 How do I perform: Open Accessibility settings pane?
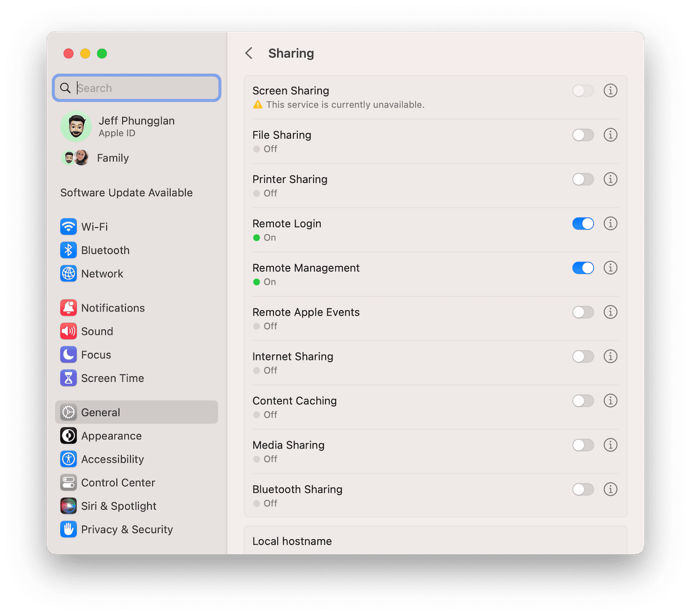[113, 459]
